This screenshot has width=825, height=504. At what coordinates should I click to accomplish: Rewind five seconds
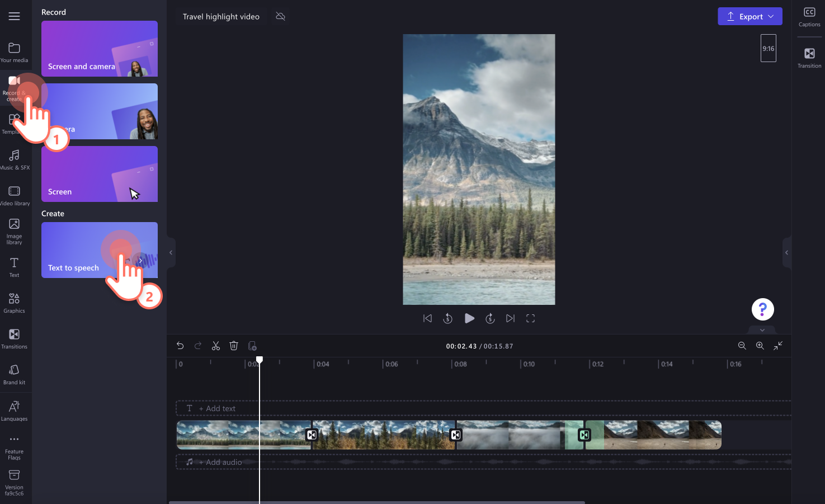pyautogui.click(x=447, y=318)
